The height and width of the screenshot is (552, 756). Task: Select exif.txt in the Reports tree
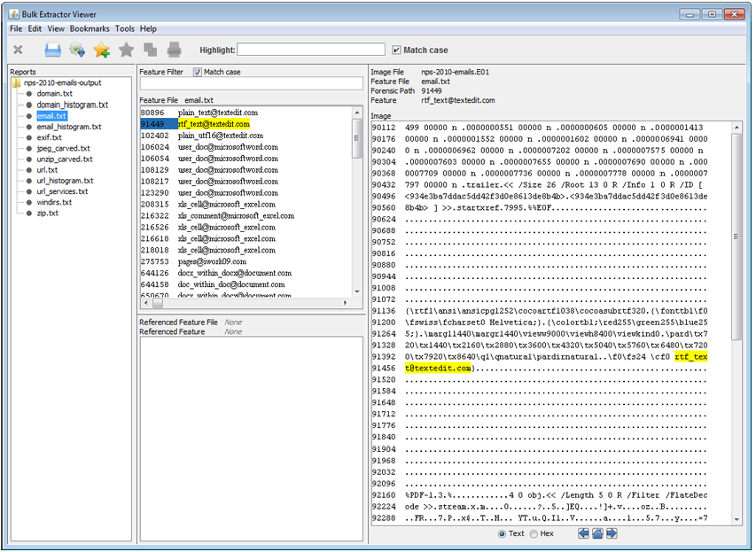click(49, 137)
